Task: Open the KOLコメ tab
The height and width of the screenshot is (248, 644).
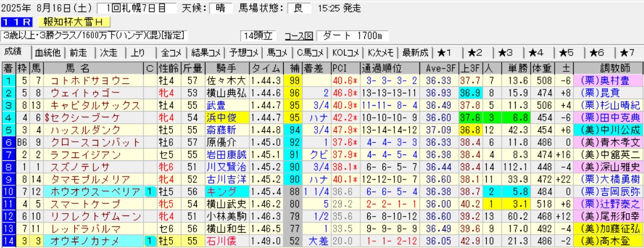Action: [346, 52]
